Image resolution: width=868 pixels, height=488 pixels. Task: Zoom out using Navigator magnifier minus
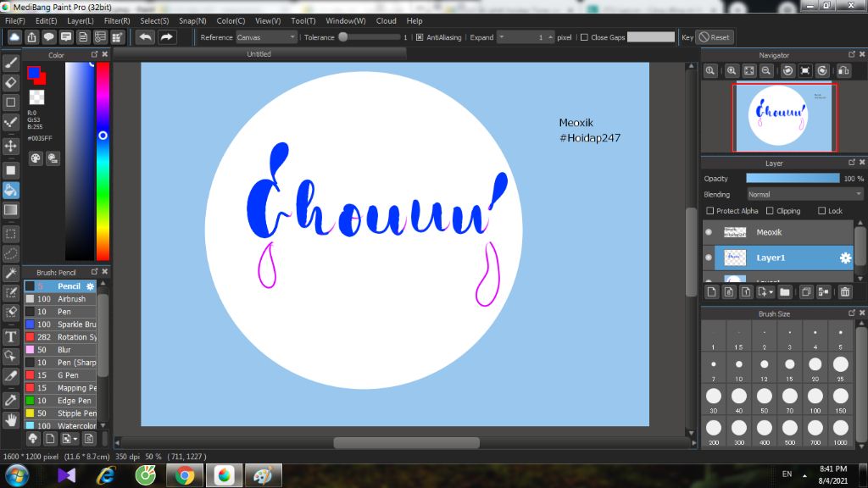click(766, 71)
